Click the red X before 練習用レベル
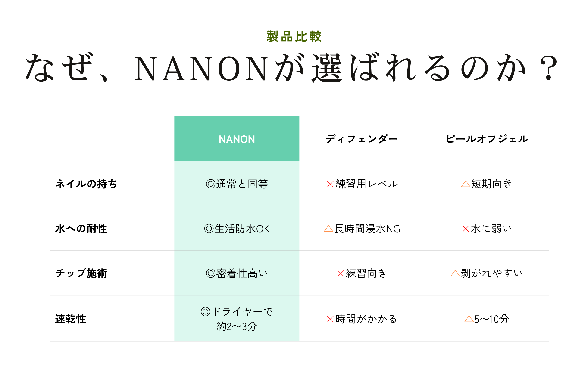588x389 pixels. (330, 184)
